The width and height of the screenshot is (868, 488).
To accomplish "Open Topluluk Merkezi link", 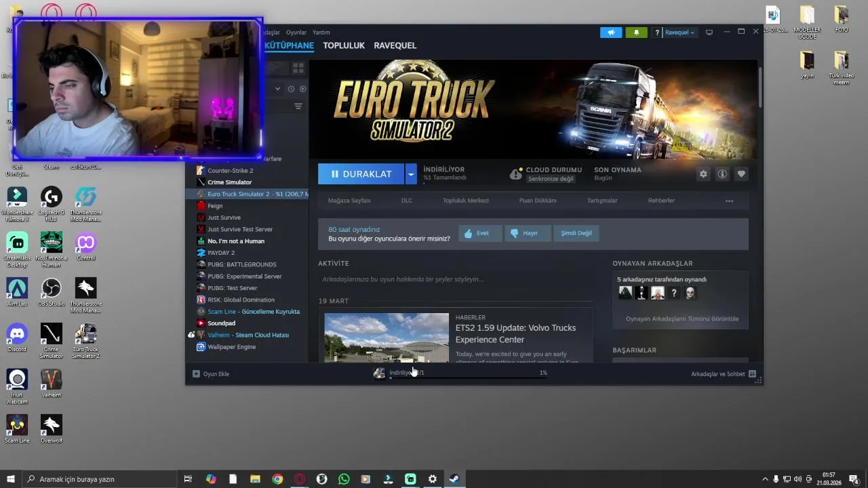I will pos(466,201).
